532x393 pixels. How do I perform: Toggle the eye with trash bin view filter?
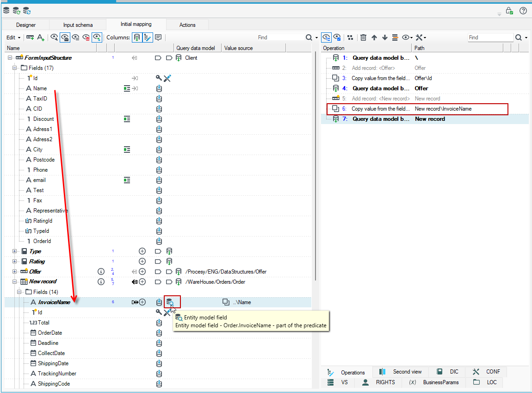[x=86, y=37]
